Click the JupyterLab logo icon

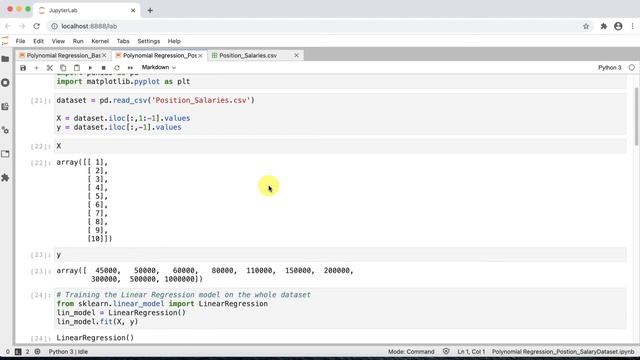(5, 41)
